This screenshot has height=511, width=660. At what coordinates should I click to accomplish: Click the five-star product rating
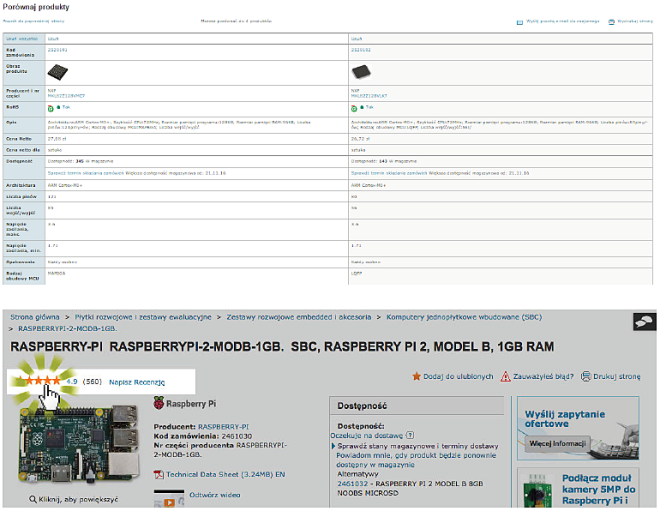[36, 381]
